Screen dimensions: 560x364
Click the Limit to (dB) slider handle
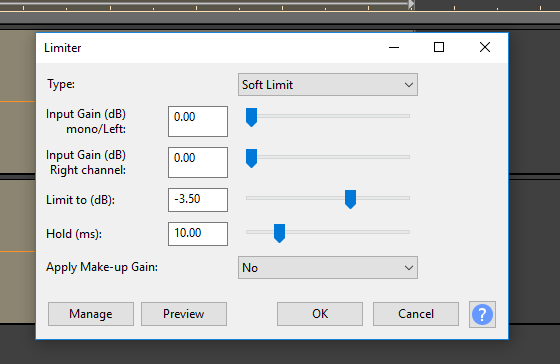(x=350, y=199)
